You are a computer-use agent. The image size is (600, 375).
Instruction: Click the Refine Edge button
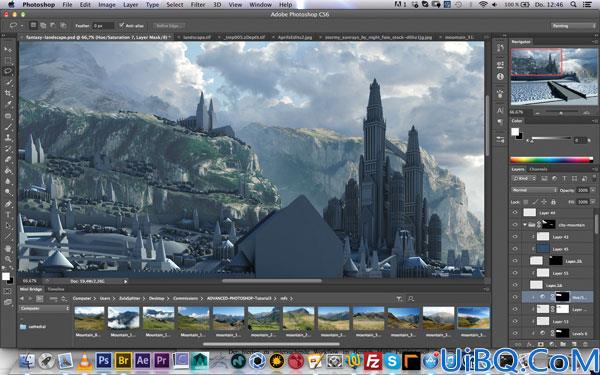(169, 26)
